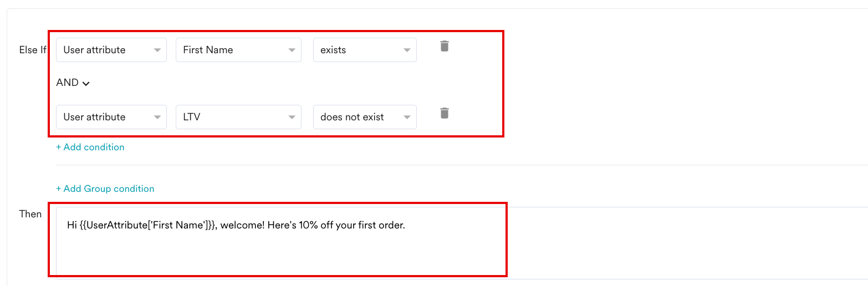Open the First Name attribute dropdown
Viewport: 868px width, 285px height.
(x=238, y=50)
